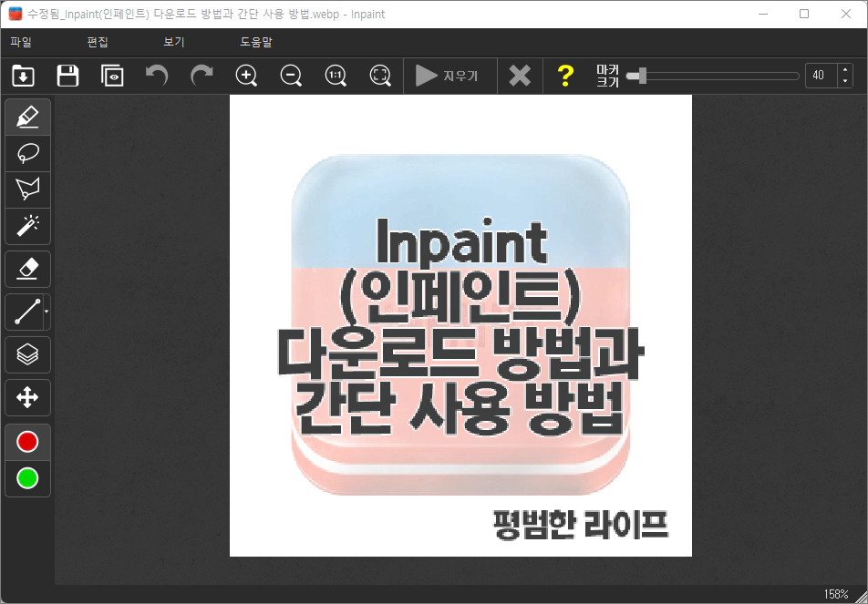
Task: Click the 158% zoom level in status bar
Action: pos(836,594)
